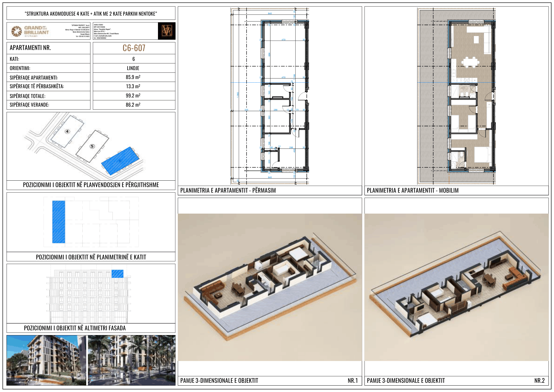
Task: Click the Grand Brilliant logo
Action: pos(30,31)
